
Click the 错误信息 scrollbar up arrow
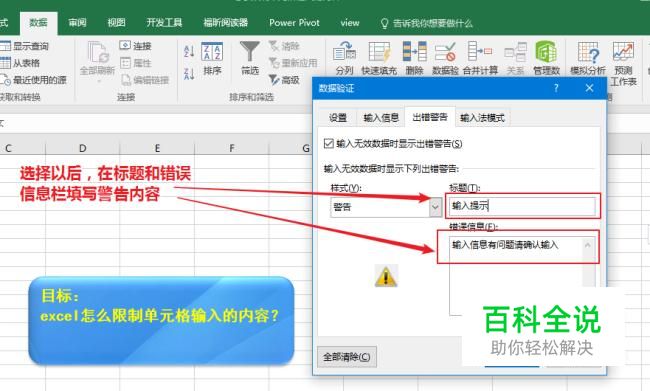tap(587, 245)
